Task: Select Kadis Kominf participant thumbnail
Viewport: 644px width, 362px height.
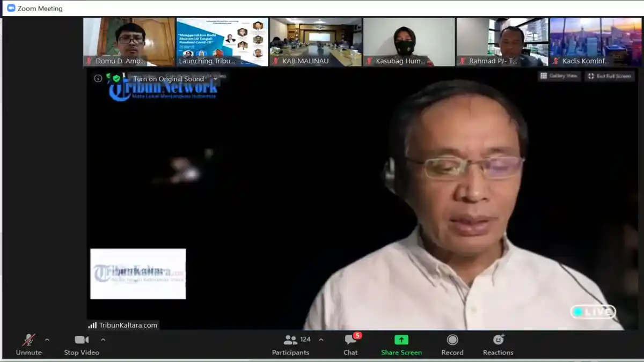Action: coord(596,42)
